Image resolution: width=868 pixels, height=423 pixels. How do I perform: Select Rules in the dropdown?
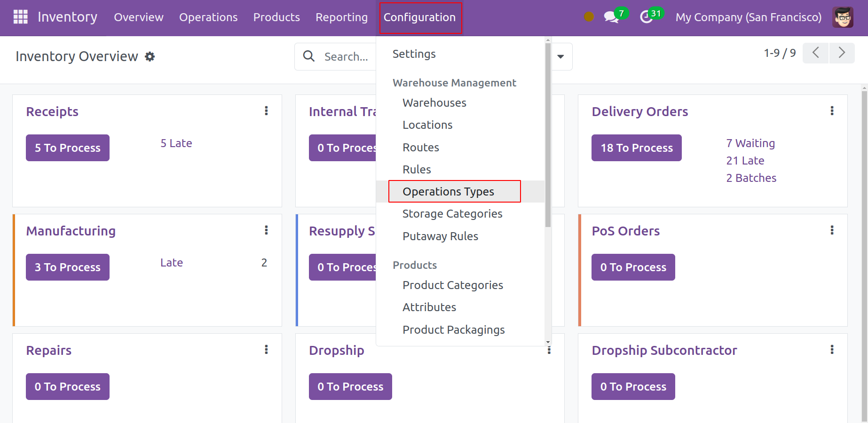[x=417, y=170]
